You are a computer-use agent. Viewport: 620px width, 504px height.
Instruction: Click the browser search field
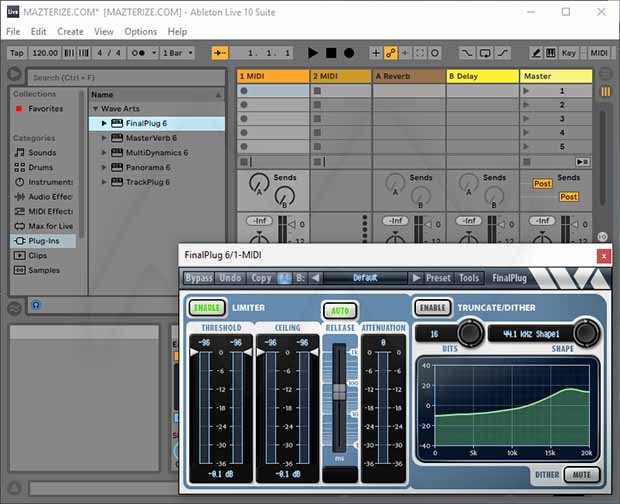127,77
